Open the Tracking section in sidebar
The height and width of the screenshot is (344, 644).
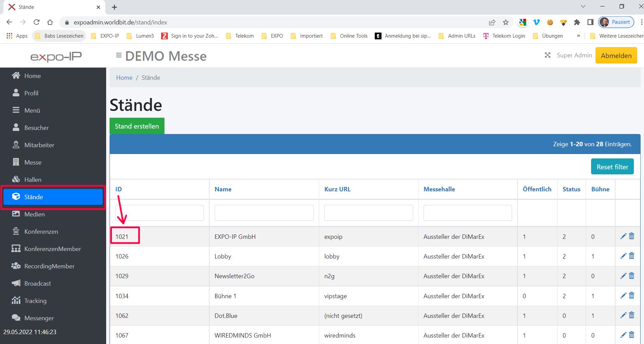[x=35, y=301]
